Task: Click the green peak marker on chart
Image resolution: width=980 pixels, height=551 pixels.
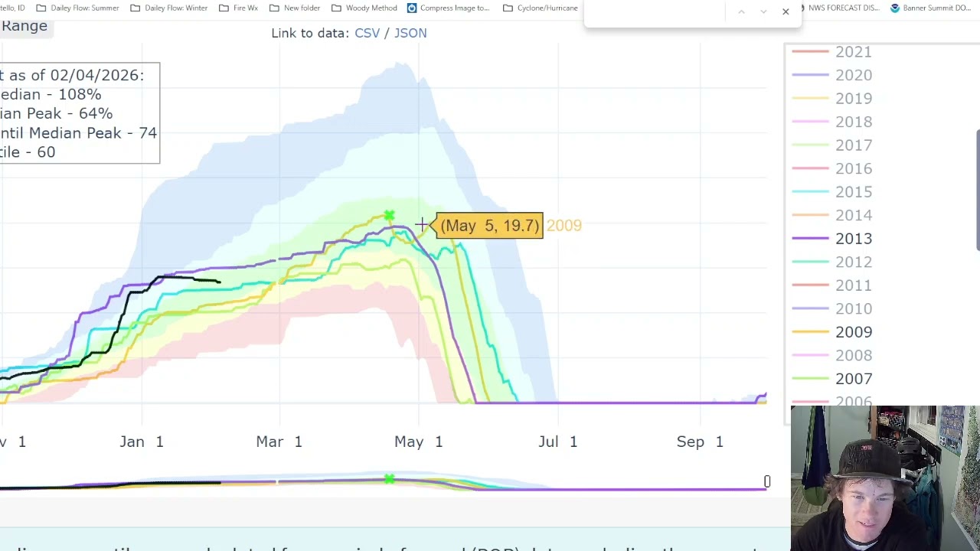Action: pyautogui.click(x=390, y=217)
